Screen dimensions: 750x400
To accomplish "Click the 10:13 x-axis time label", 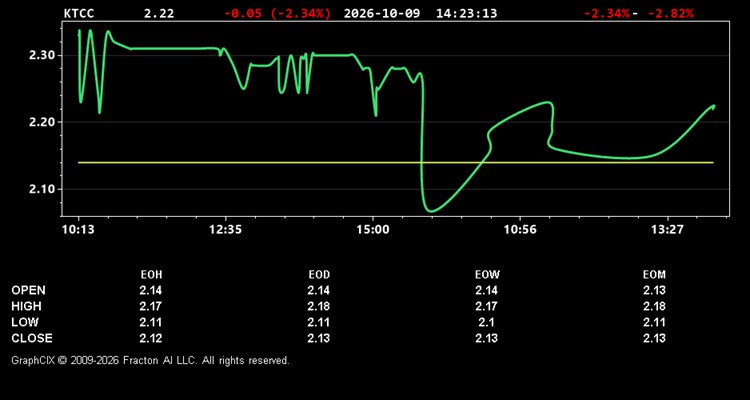I will coord(78,229).
